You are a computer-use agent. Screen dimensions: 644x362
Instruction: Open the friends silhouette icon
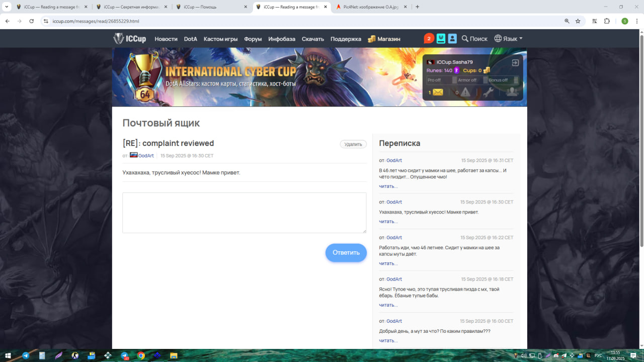tap(512, 92)
